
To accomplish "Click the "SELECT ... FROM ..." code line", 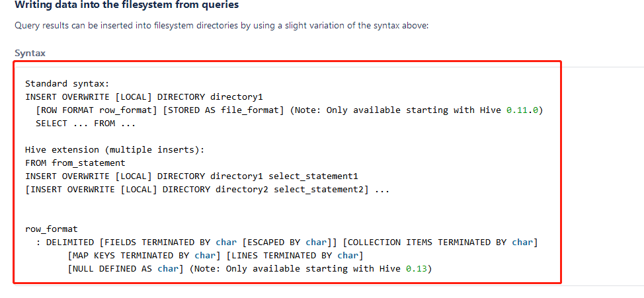I will [x=85, y=124].
